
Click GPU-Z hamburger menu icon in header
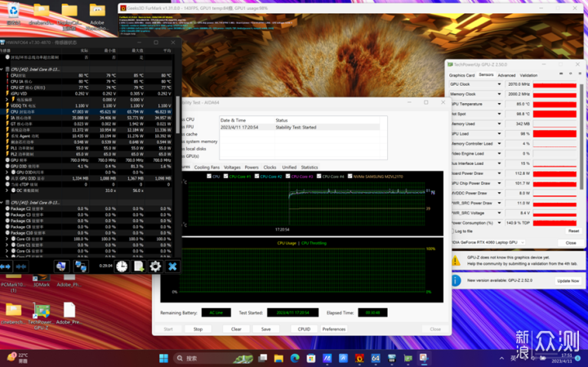(x=580, y=74)
